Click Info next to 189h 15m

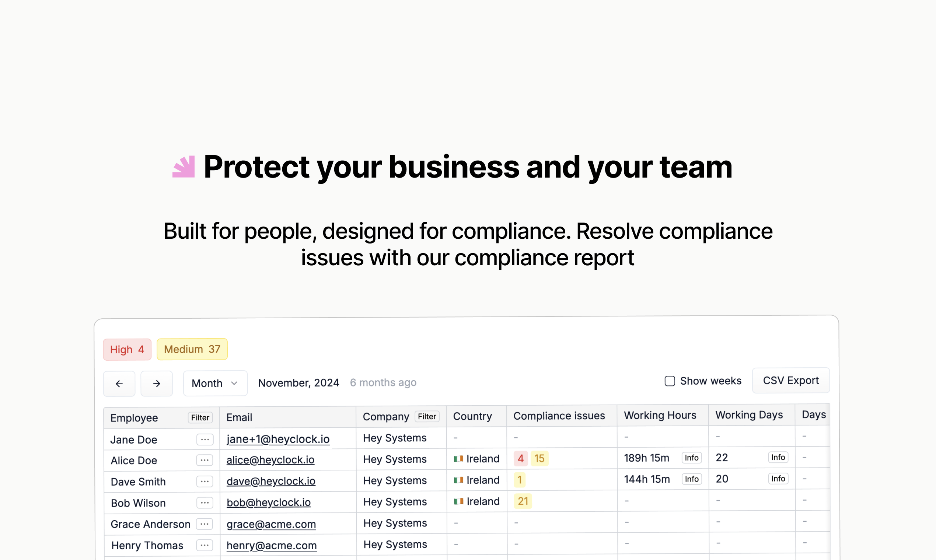pos(691,458)
